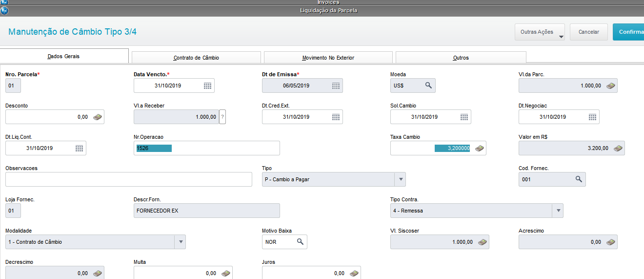This screenshot has height=279, width=644.
Task: Click the Nro. Parcela field showing 01
Action: click(13, 86)
